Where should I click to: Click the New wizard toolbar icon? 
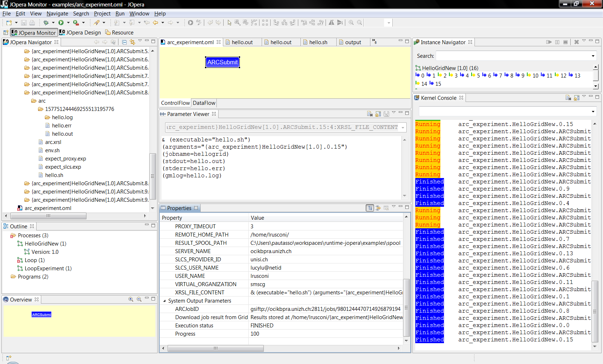coord(9,23)
